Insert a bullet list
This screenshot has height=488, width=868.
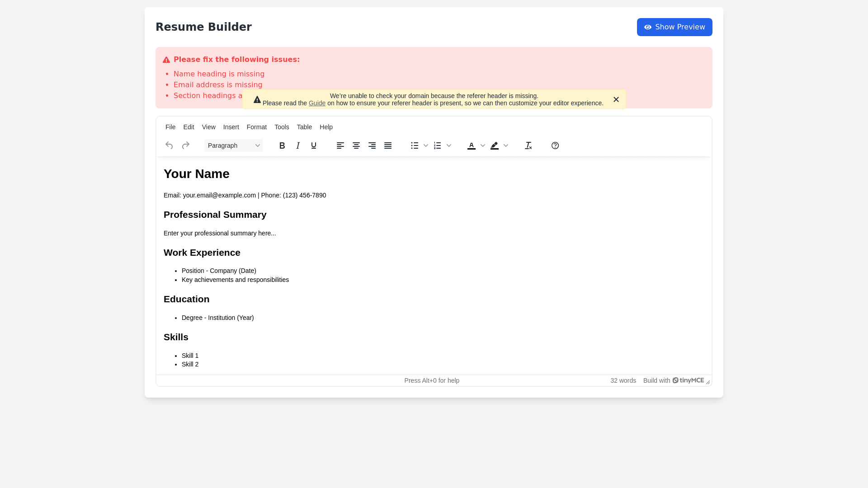coord(415,145)
